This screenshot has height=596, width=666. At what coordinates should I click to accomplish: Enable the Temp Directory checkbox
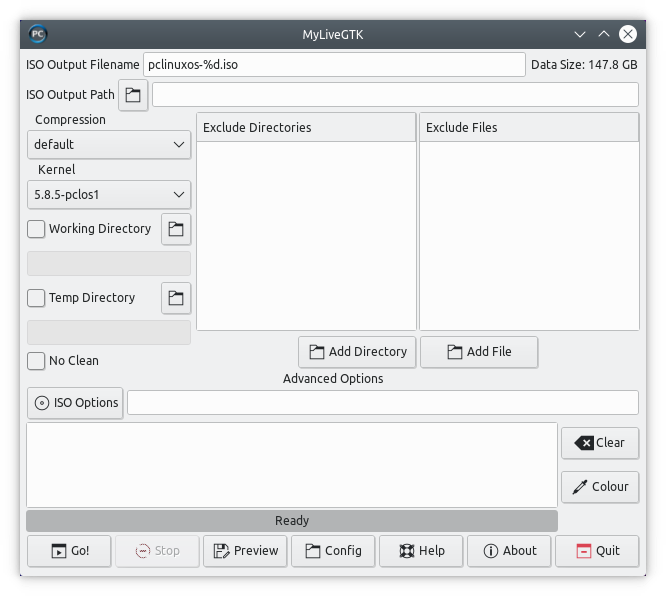36,298
